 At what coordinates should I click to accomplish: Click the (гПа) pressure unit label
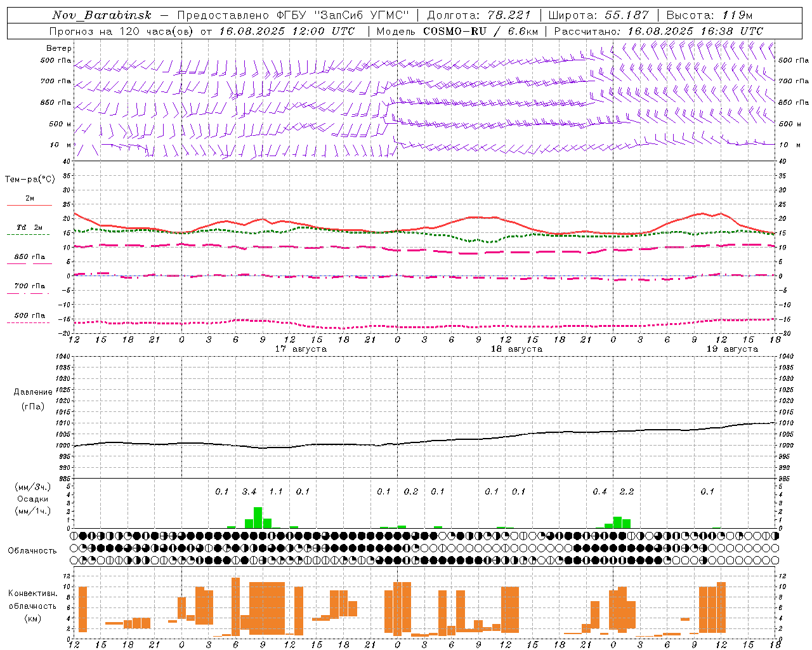pos(33,407)
